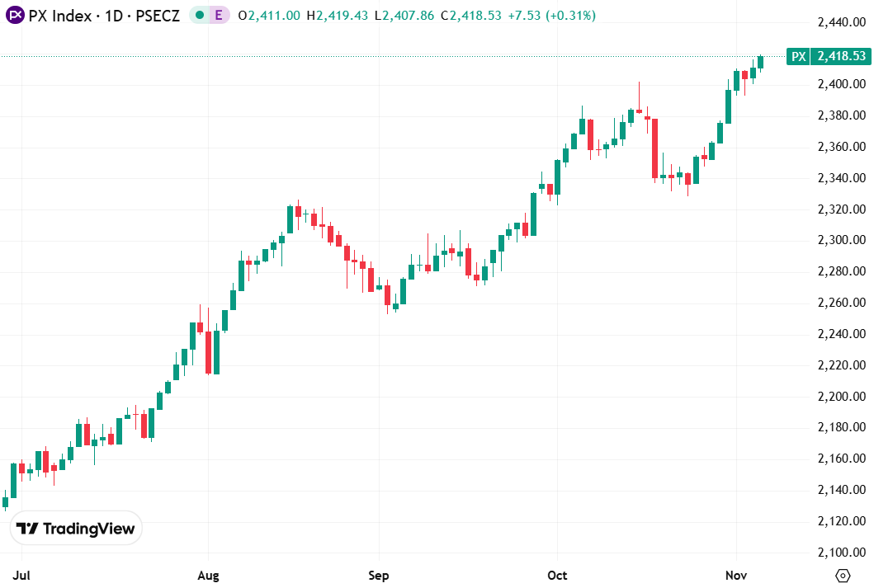874x588 pixels.
Task: Click the purple PX index logo icon
Action: pos(16,16)
